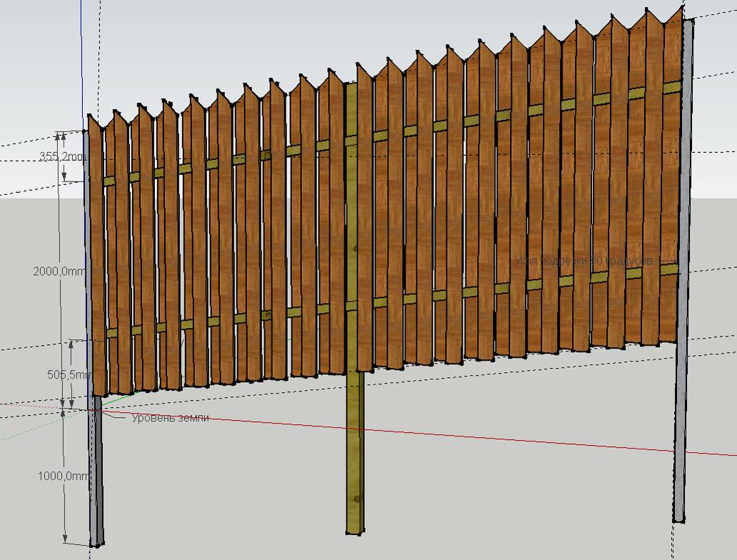Click lower rail segment nearest right post
737x560 pixels.
click(x=668, y=269)
